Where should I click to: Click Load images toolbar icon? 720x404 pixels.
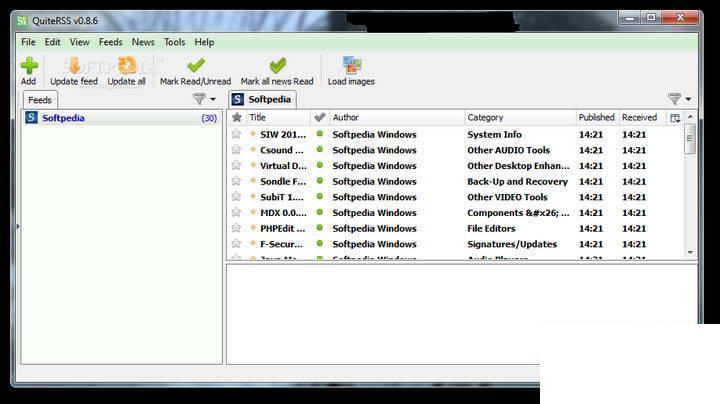coord(351,66)
